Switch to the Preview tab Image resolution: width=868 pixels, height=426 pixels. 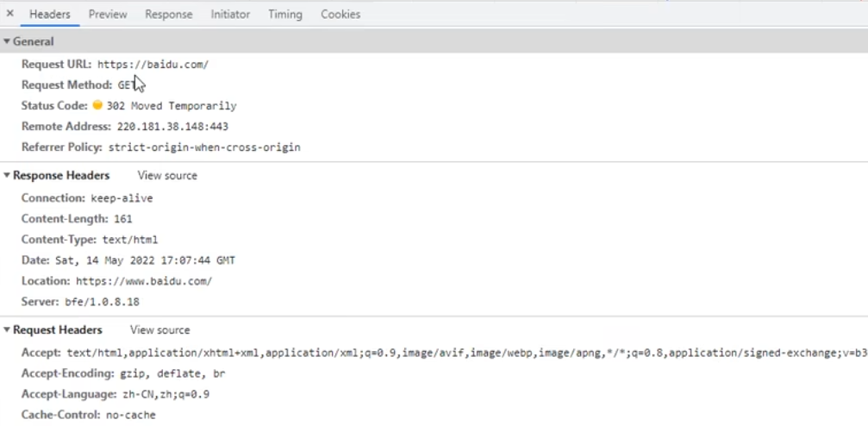coord(108,14)
